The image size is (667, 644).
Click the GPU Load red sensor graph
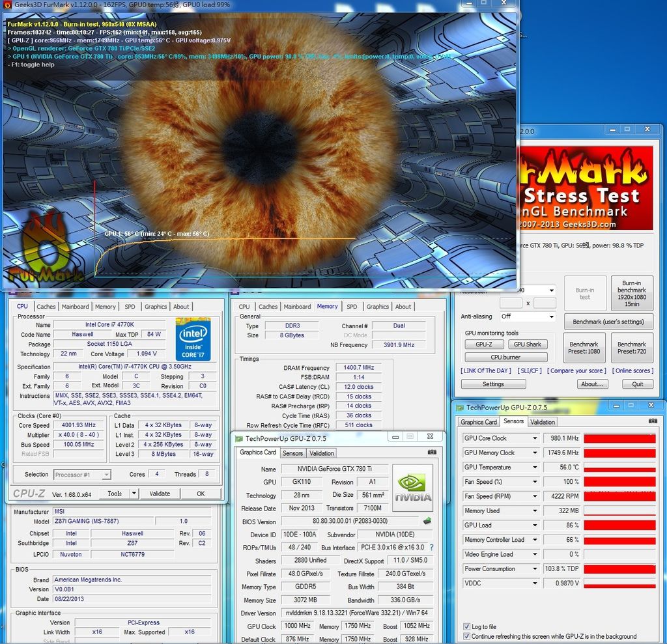619,525
